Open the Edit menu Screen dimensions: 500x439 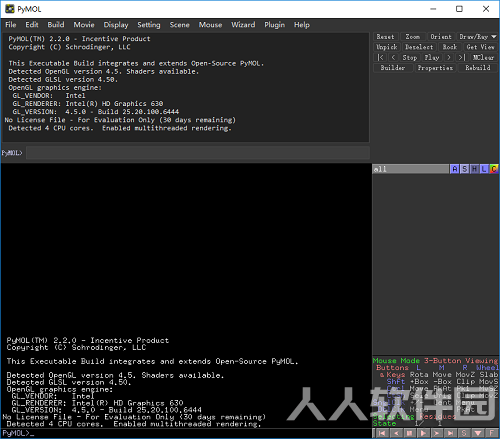coord(32,25)
